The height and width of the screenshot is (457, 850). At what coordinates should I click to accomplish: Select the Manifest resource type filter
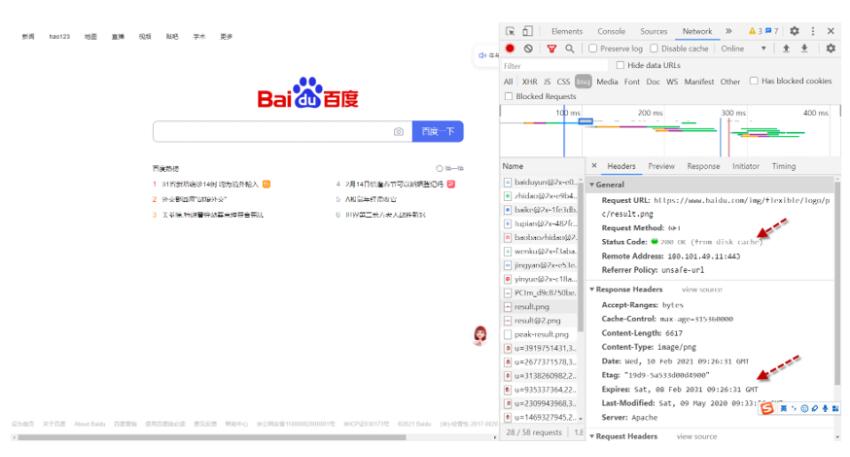[x=699, y=82]
